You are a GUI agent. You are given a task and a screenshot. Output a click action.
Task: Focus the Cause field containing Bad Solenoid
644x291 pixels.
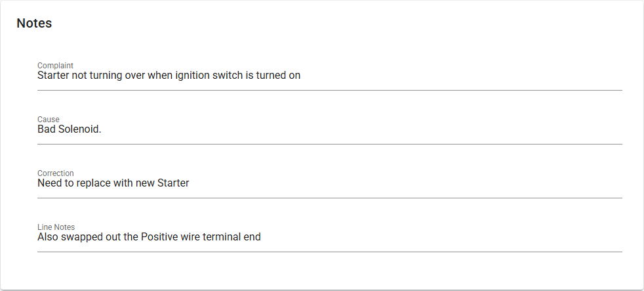[328, 129]
